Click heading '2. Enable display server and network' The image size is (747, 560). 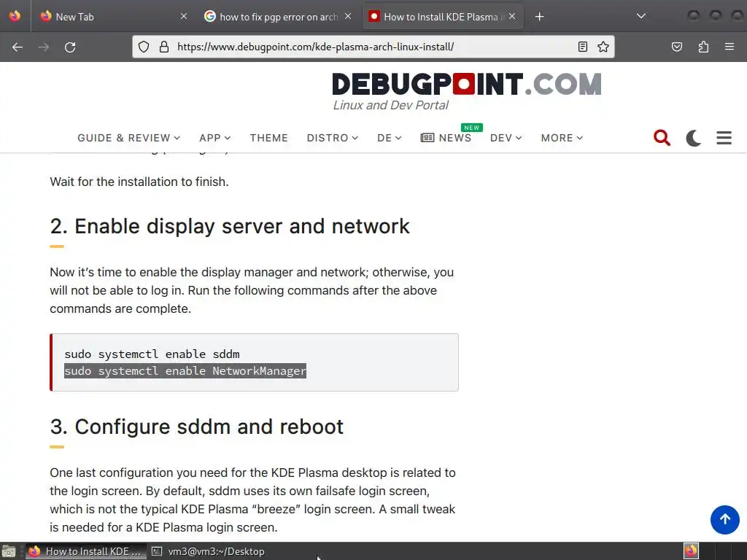[x=230, y=226]
